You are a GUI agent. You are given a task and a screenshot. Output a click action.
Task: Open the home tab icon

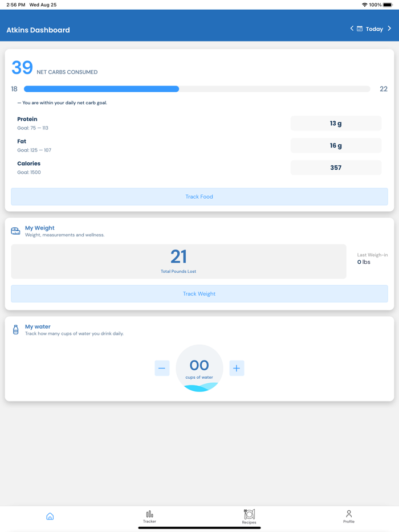[x=50, y=515]
